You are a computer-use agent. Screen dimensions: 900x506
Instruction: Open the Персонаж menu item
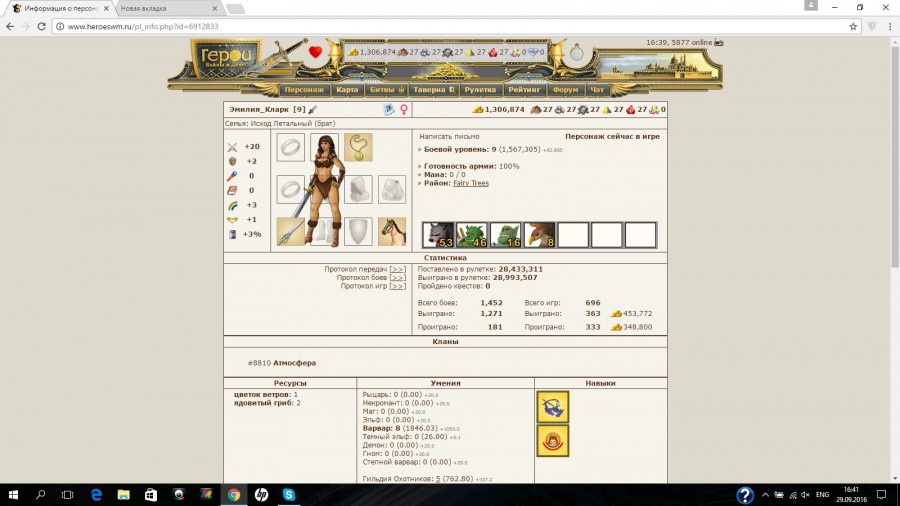coord(304,90)
